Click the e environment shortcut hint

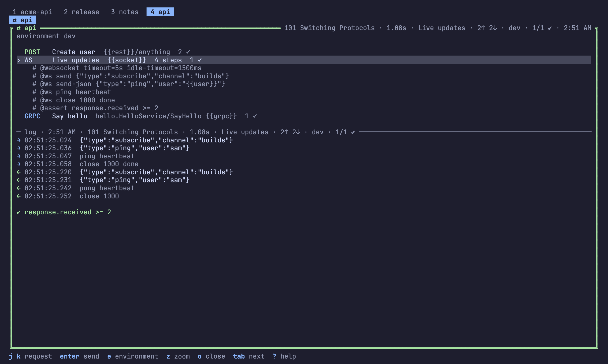point(133,356)
